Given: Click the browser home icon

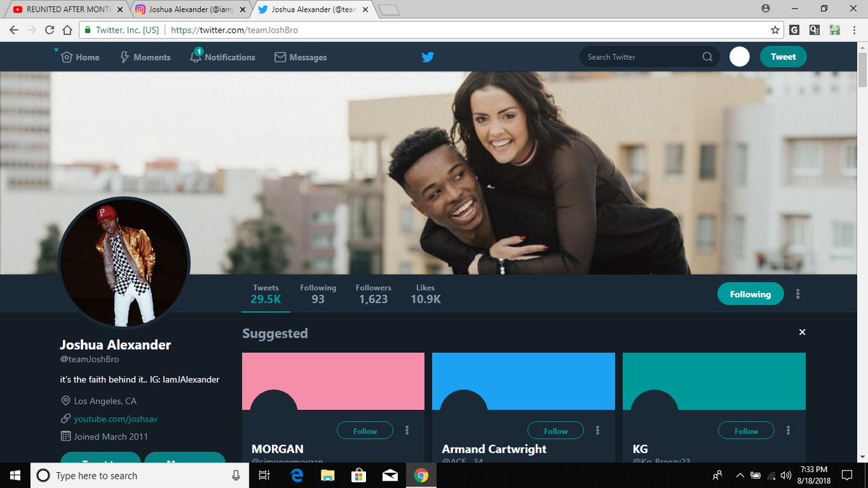Looking at the screenshot, I should click(x=67, y=30).
